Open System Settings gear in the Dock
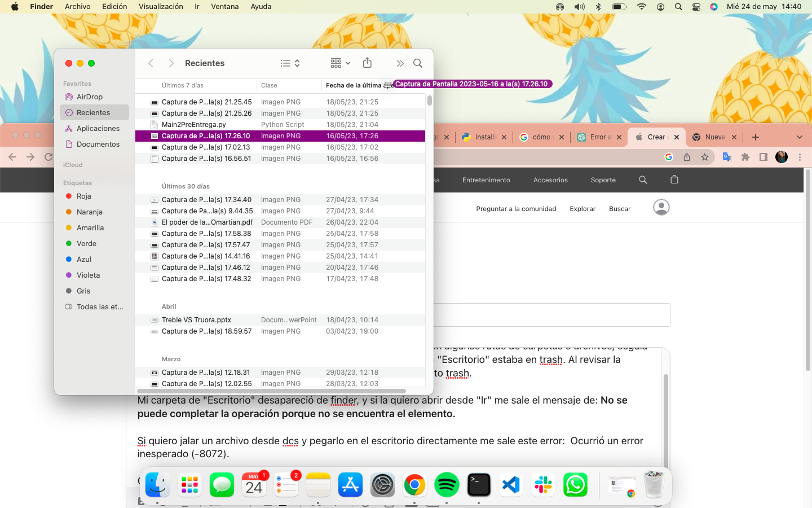 [x=382, y=485]
